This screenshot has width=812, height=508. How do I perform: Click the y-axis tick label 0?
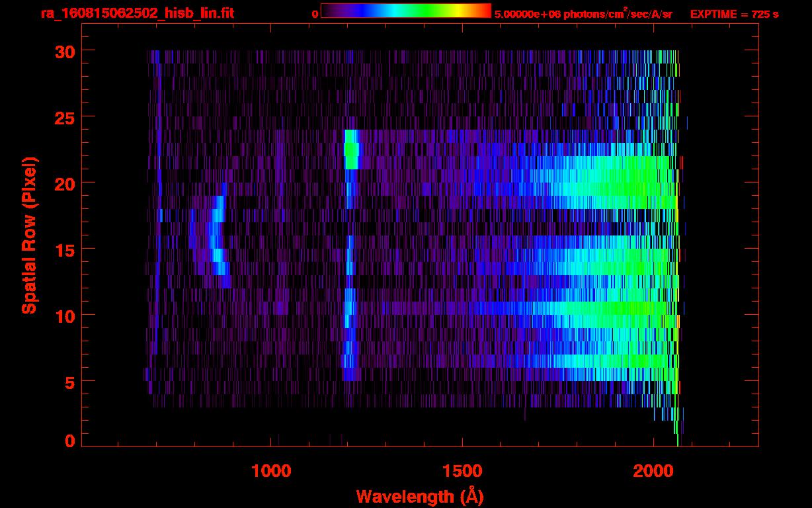click(x=69, y=441)
